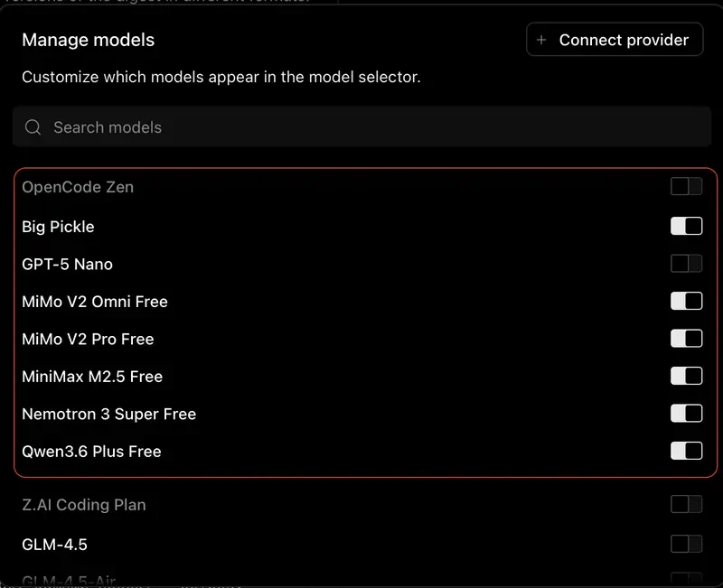The image size is (723, 588).
Task: Click the Manage models heading
Action: point(88,40)
